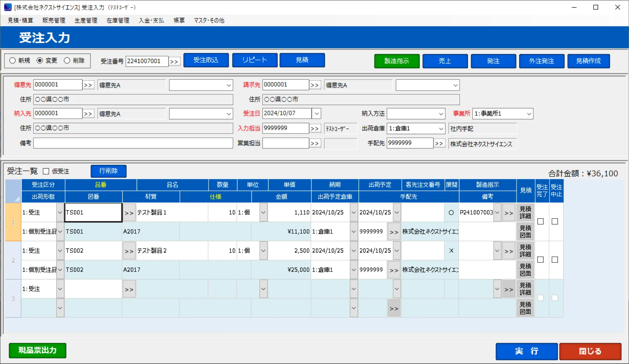Open the 納入先 lookup >> button
The width and height of the screenshot is (629, 364).
(x=88, y=114)
